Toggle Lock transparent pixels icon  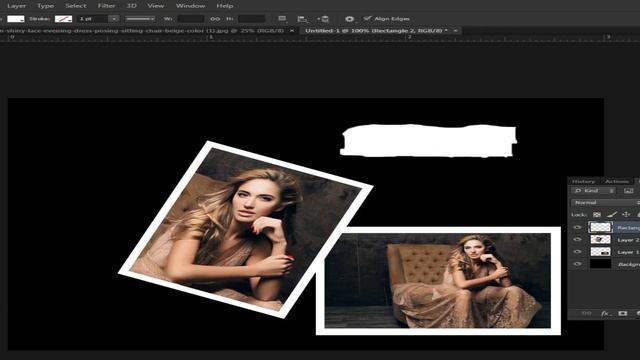[x=597, y=214]
